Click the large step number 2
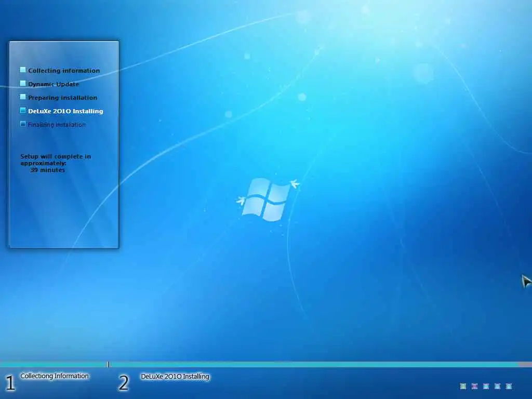 124,383
